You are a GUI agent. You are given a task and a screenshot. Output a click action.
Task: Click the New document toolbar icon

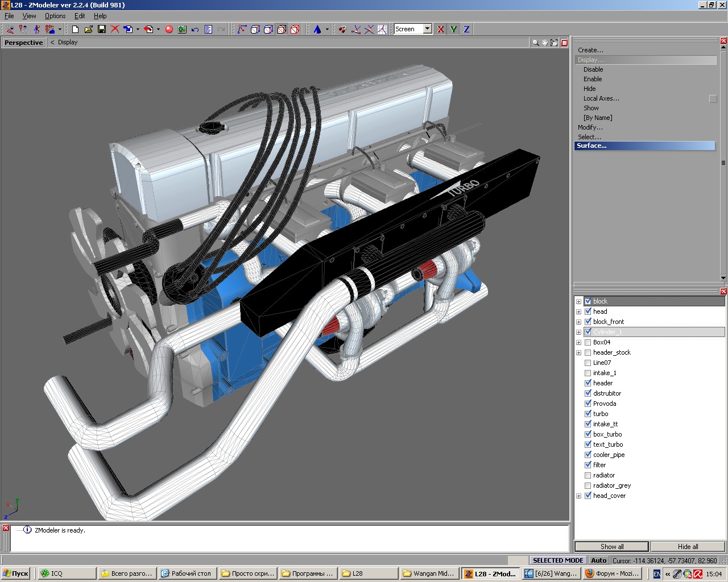[75, 29]
